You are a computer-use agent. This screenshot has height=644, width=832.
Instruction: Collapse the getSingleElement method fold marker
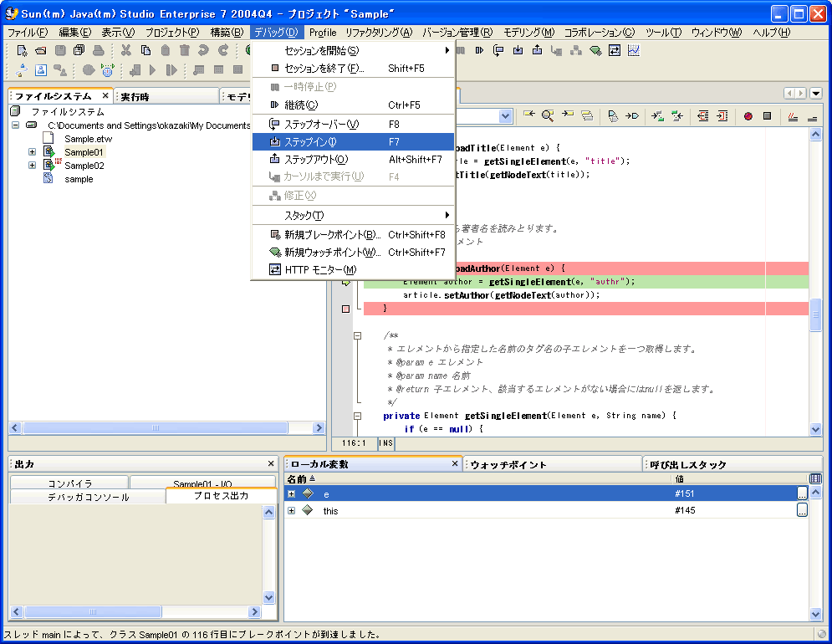(358, 416)
